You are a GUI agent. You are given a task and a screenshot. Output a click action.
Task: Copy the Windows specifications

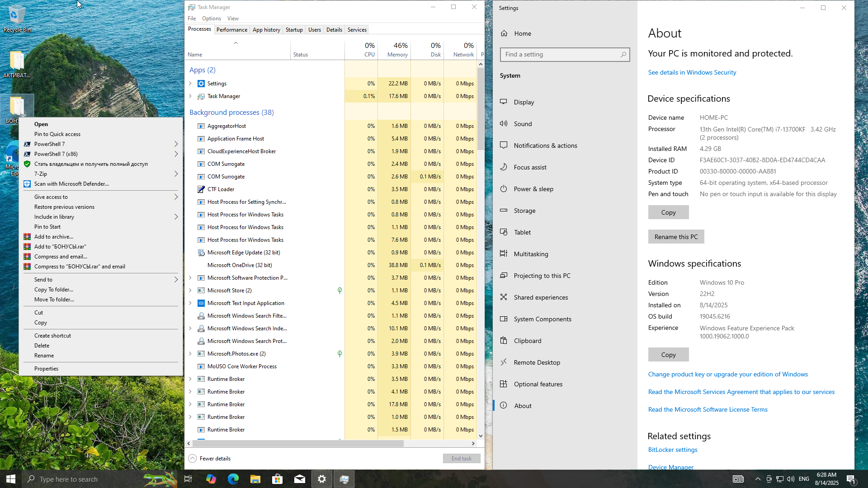[x=668, y=355]
